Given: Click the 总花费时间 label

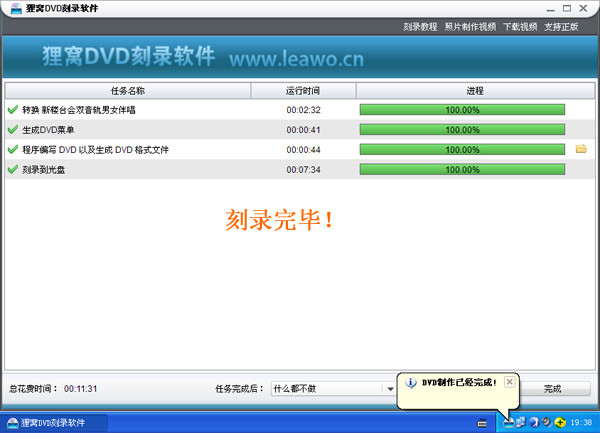Looking at the screenshot, I should coord(33,389).
